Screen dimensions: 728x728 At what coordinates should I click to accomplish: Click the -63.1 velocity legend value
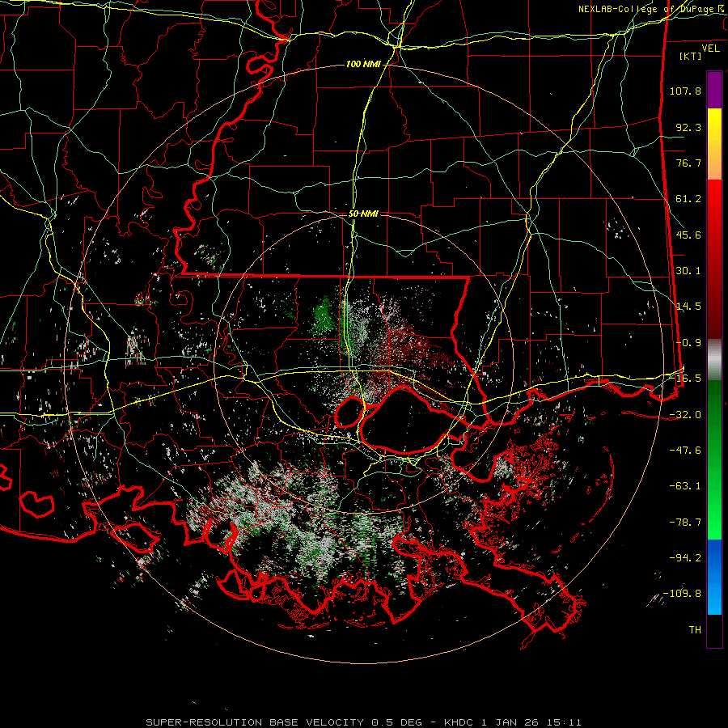[x=685, y=486]
